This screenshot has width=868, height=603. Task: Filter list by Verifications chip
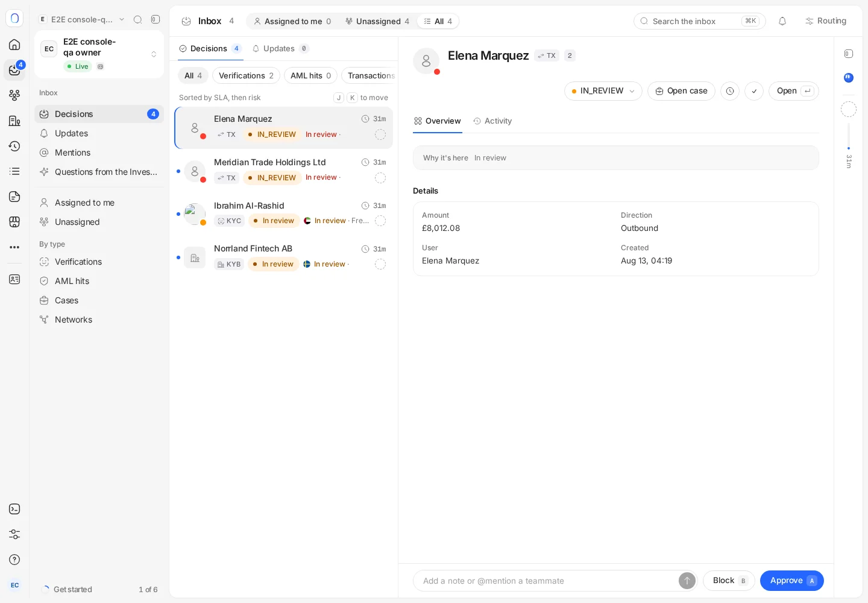tap(246, 75)
